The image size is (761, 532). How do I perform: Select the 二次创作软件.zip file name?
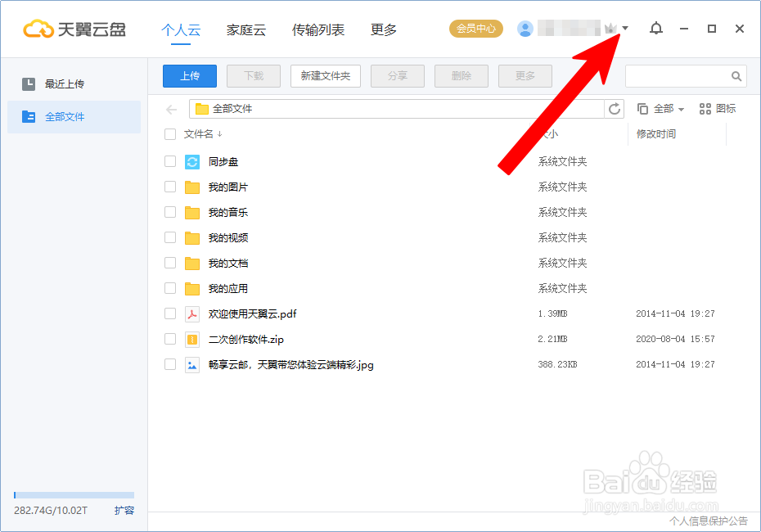point(246,340)
